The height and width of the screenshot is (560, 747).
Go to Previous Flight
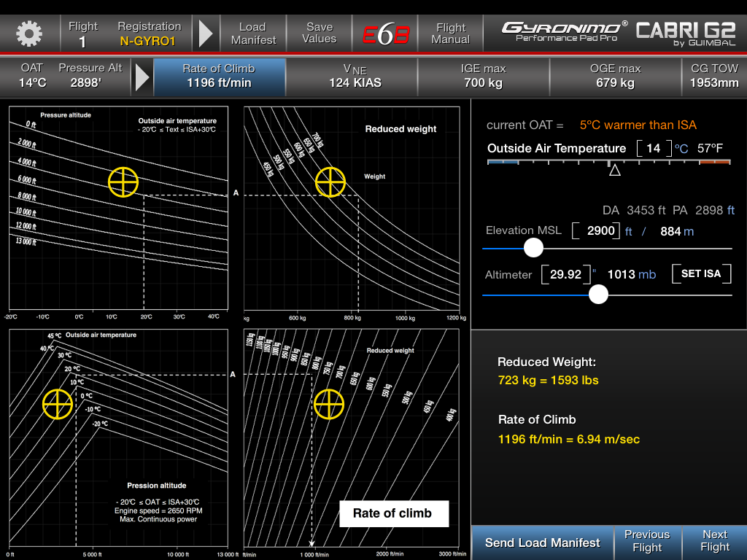point(647,542)
